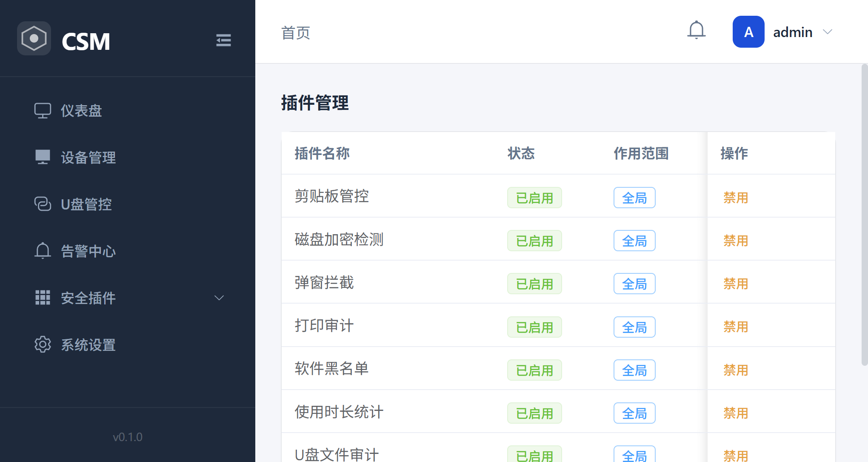Open the 告警中心 menu item
Viewport: 868px width, 462px height.
point(88,251)
